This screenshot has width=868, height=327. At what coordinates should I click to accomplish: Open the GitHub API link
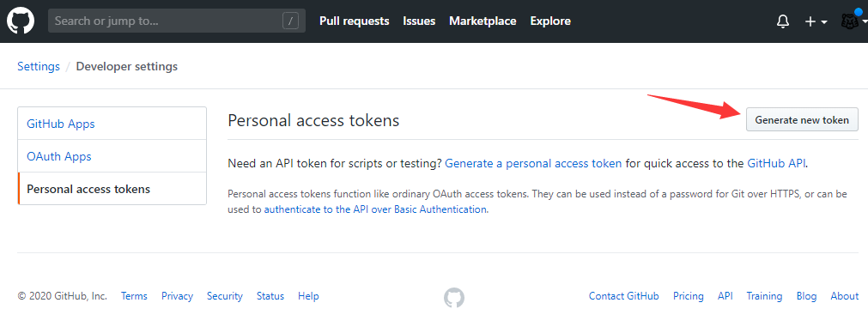777,163
